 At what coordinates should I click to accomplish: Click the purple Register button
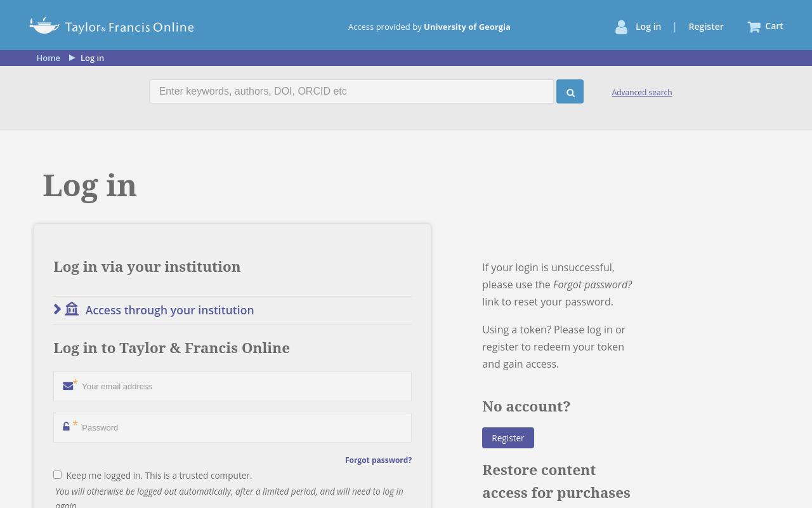(x=508, y=438)
